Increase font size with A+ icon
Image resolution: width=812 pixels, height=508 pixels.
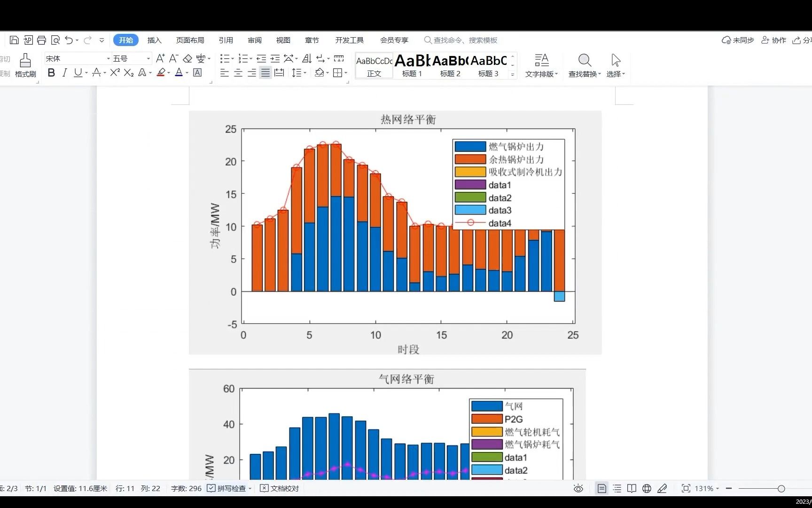tap(160, 58)
